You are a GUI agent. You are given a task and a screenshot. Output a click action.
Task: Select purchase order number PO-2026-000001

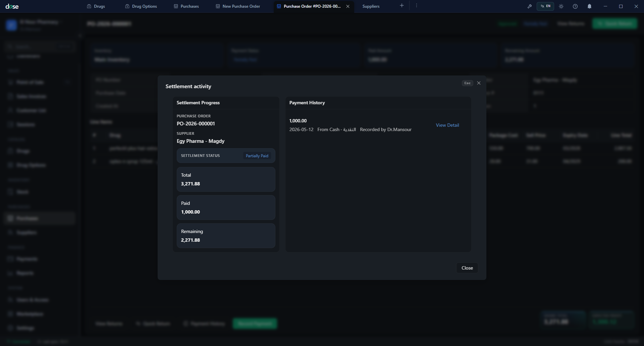(196, 124)
